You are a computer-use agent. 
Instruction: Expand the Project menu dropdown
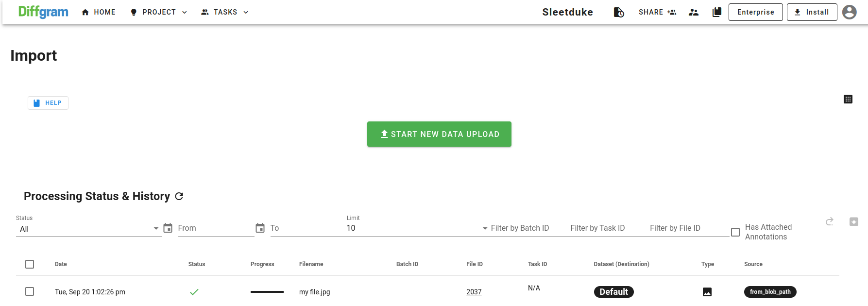[159, 12]
